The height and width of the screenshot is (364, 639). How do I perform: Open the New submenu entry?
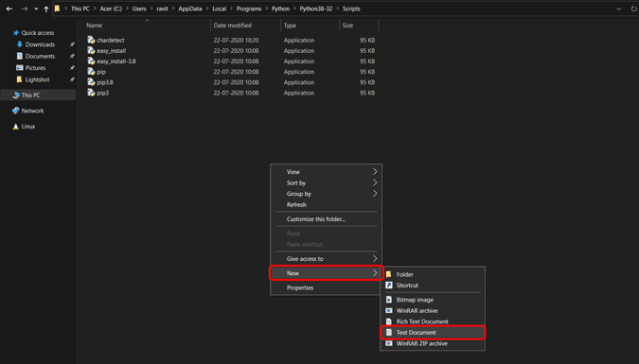(326, 273)
